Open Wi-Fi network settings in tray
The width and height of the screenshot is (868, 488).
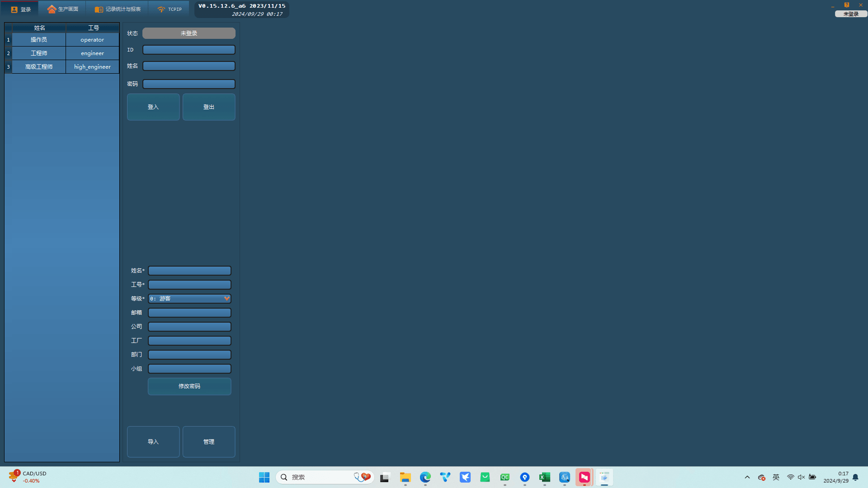click(790, 477)
